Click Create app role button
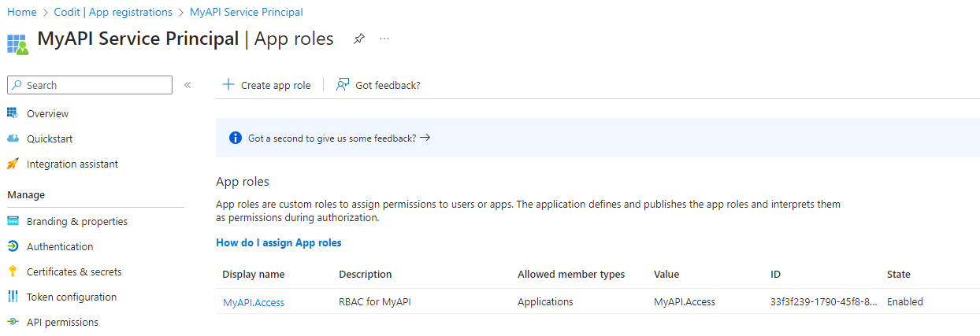Image resolution: width=980 pixels, height=336 pixels. click(266, 85)
